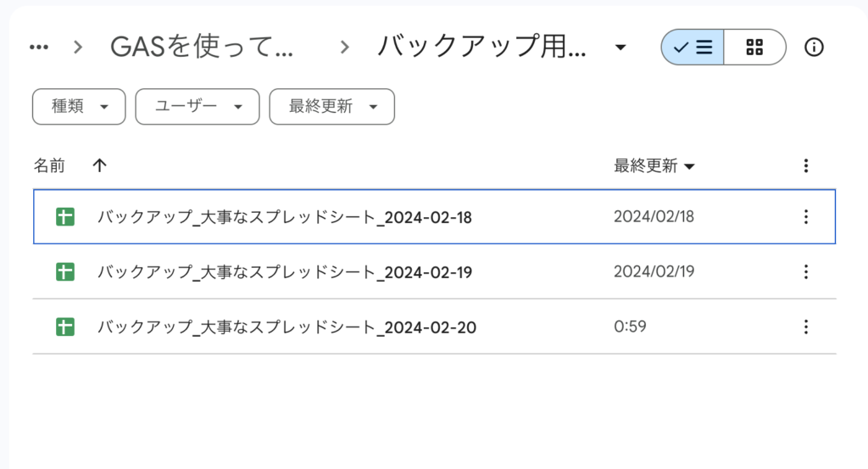Switch to grid layout view
The height and width of the screenshot is (469, 868).
click(x=754, y=47)
